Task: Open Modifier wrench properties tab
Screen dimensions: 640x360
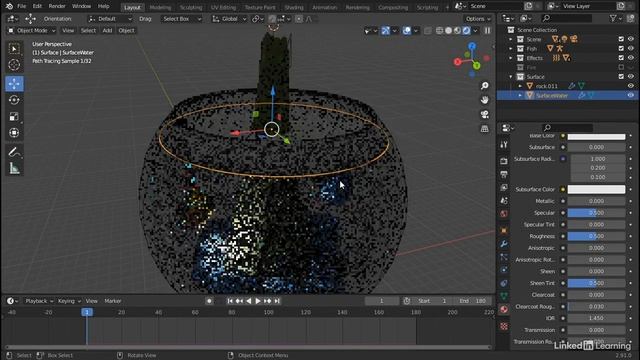Action: pos(504,244)
